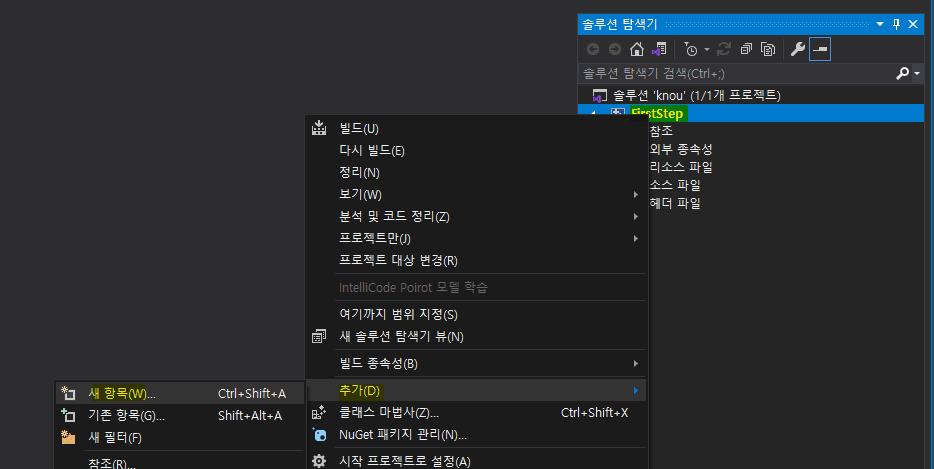This screenshot has width=934, height=469.
Task: Click 프로젝트 대상 변경(R) menu entry
Action: tap(398, 260)
